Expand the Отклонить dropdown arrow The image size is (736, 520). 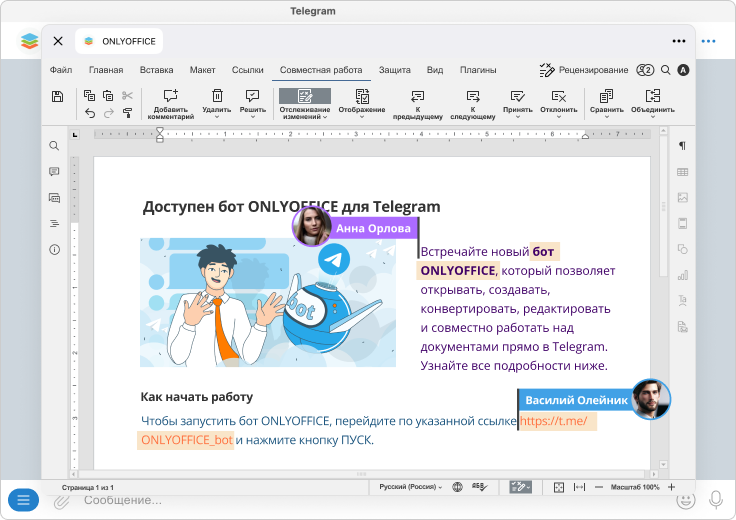tap(559, 117)
